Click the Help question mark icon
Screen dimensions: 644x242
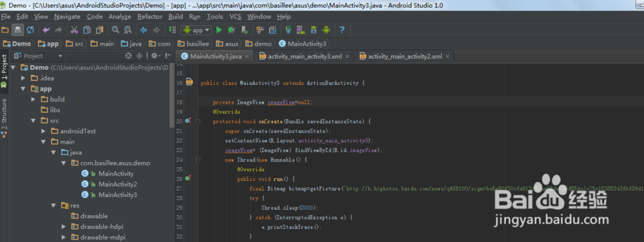pos(342,30)
